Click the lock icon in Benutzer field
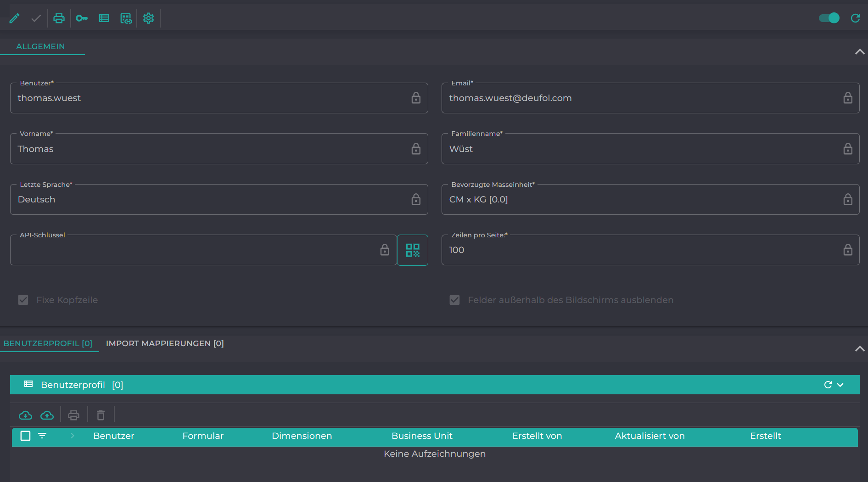Image resolution: width=868 pixels, height=482 pixels. coord(416,98)
